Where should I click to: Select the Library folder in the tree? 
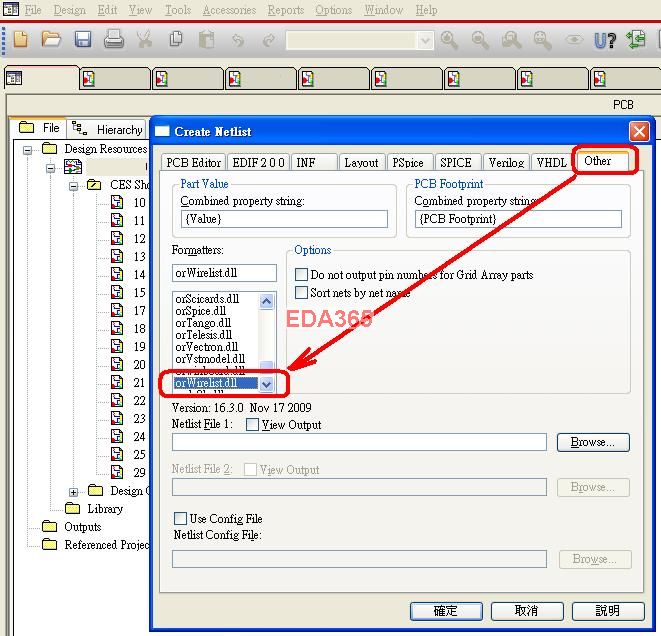pos(105,509)
